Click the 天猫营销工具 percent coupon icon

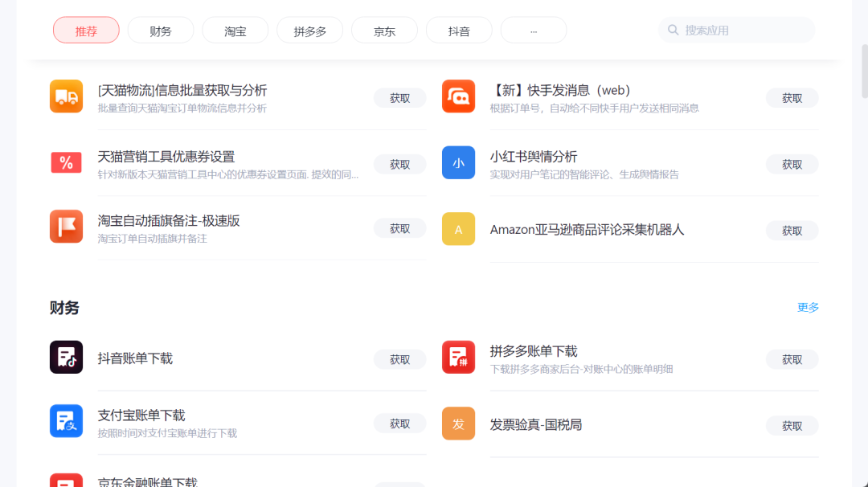pyautogui.click(x=67, y=162)
